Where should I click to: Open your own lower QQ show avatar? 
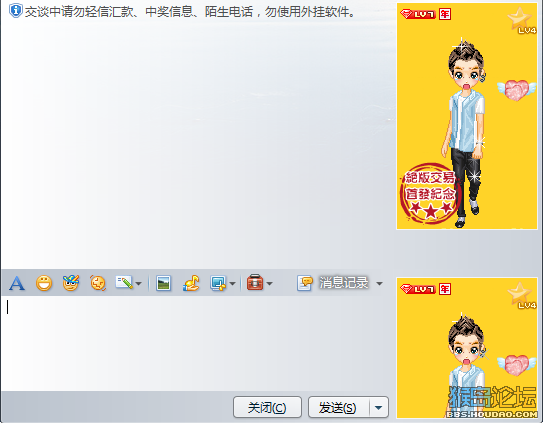[x=467, y=348]
